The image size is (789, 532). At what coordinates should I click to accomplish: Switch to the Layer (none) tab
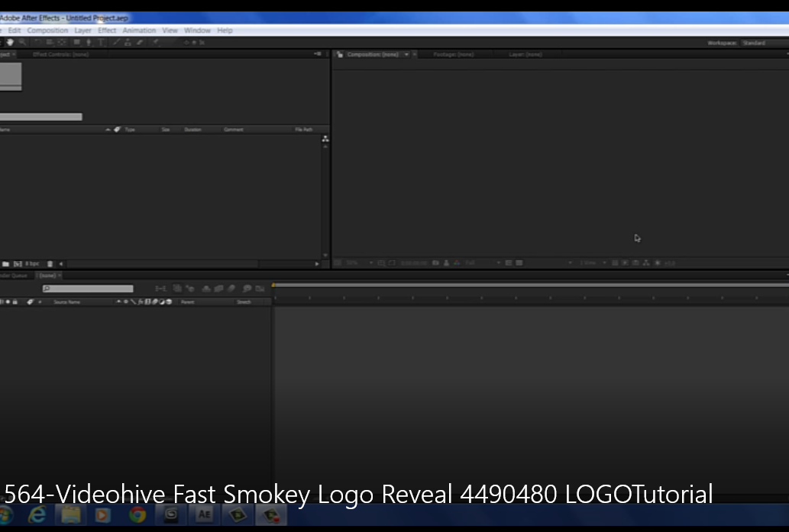tap(525, 54)
